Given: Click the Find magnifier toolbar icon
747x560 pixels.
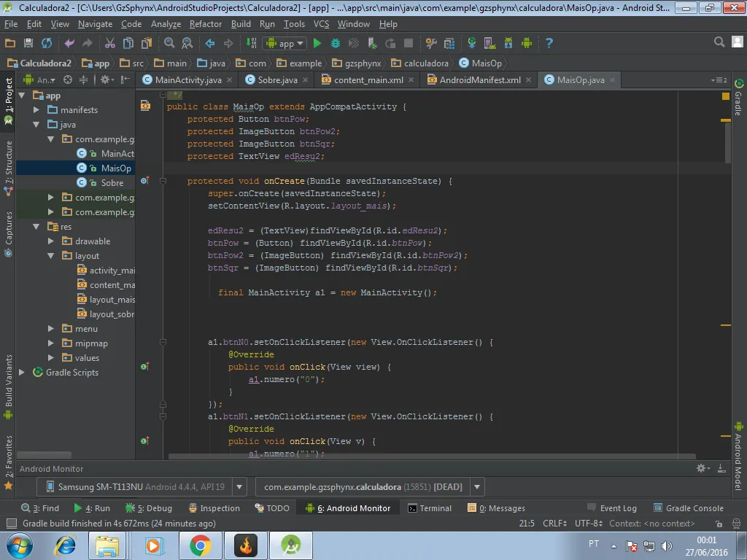Looking at the screenshot, I should (169, 44).
